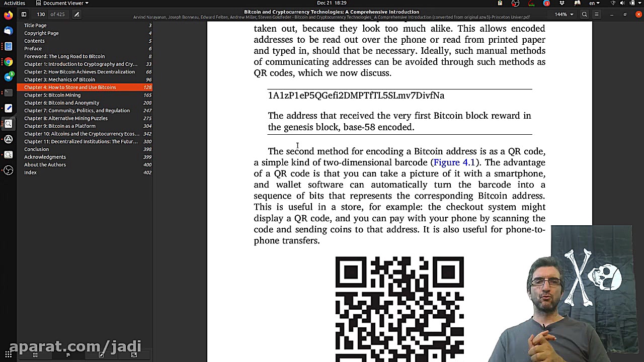Switch sidebar to outline view
644x362 pixels.
pyautogui.click(x=68, y=355)
